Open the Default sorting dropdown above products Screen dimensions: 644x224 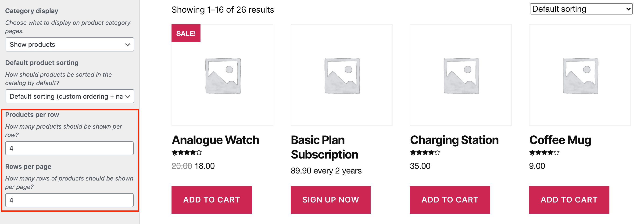coord(581,9)
